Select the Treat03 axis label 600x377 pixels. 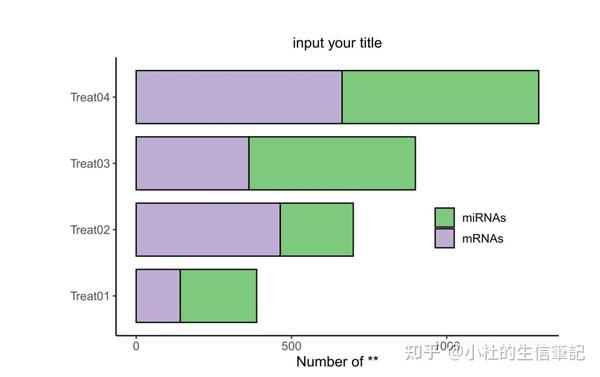pos(90,163)
